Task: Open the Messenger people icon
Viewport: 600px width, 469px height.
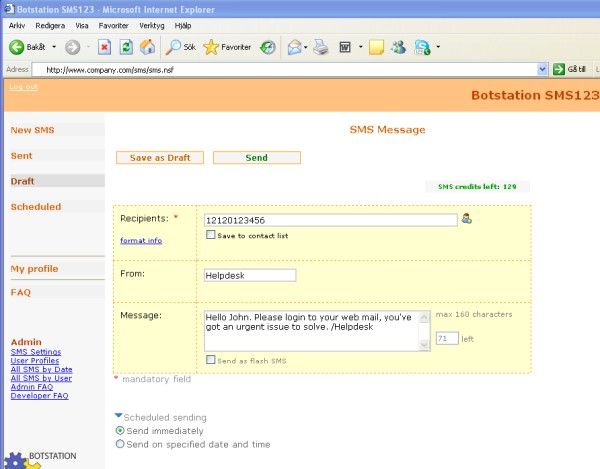Action: click(398, 47)
